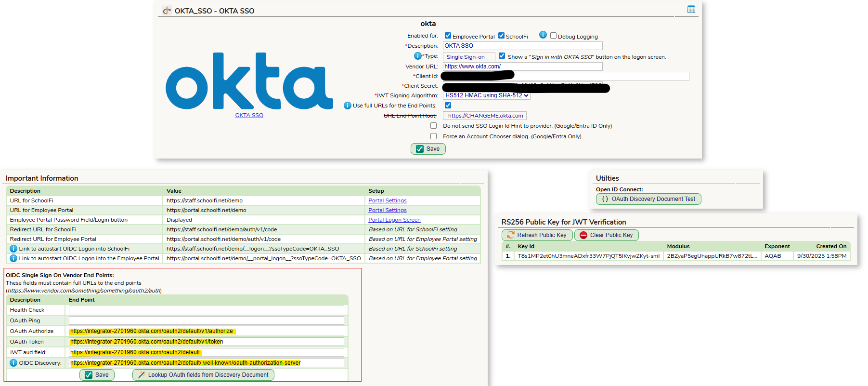Open the Single Sign-on type field
This screenshot has width=868, height=386.
469,57
